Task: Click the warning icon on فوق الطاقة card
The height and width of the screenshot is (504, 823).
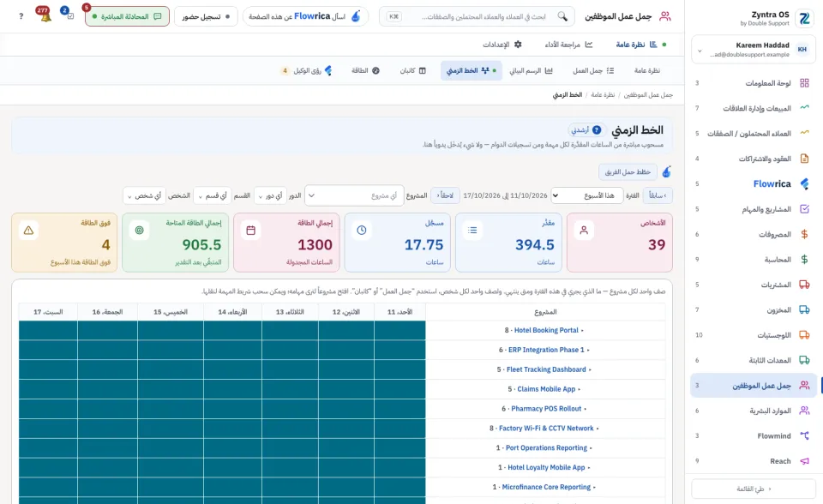Action: (28, 230)
